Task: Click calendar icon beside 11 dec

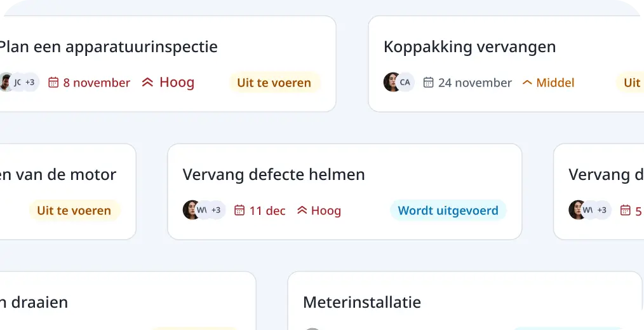Action: click(239, 210)
